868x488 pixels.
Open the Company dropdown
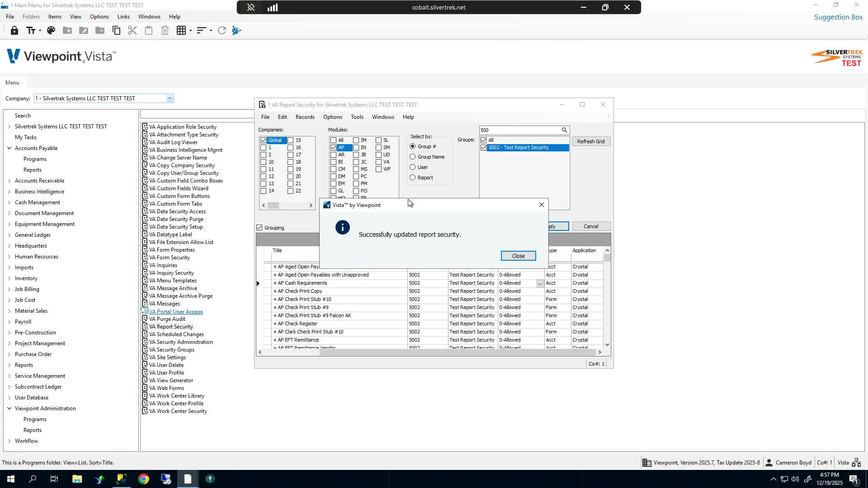(x=170, y=99)
